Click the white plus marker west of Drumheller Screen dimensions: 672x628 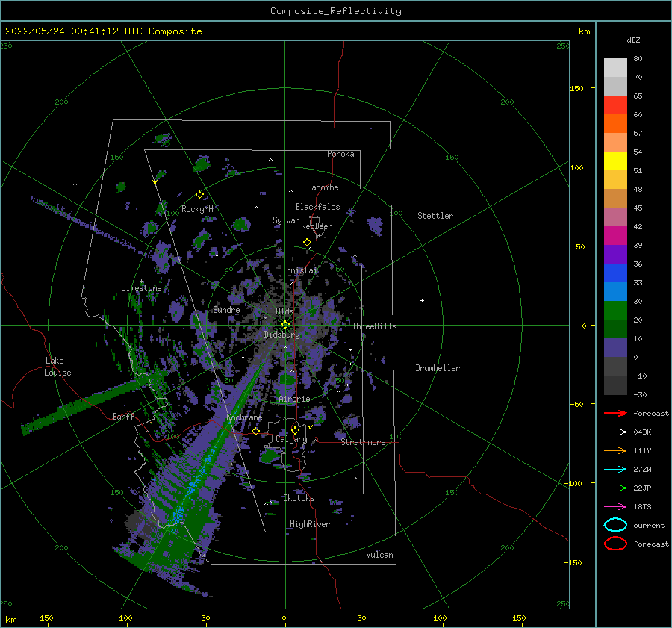pos(422,300)
